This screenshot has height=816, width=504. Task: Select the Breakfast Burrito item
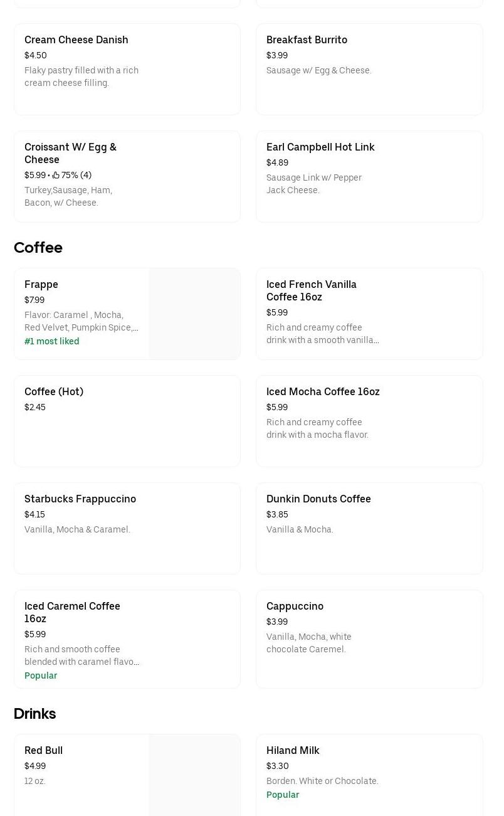pyautogui.click(x=369, y=69)
